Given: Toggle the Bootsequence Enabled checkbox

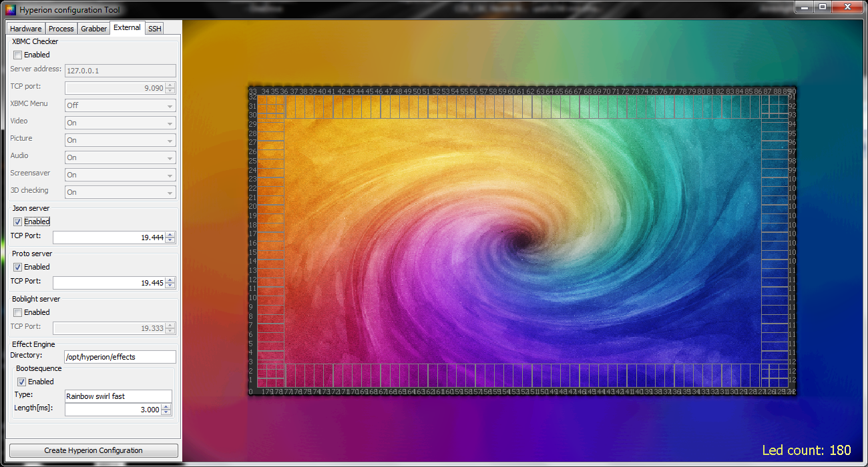Looking at the screenshot, I should click(22, 382).
